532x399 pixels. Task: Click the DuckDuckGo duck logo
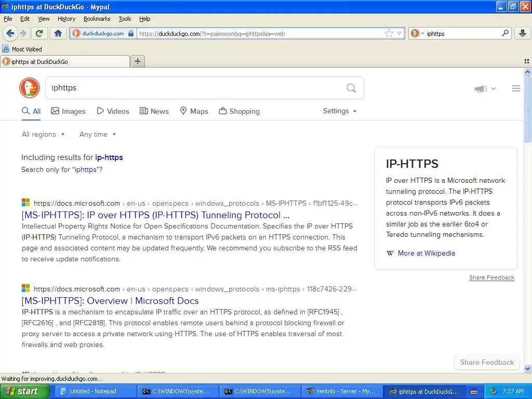(x=30, y=88)
